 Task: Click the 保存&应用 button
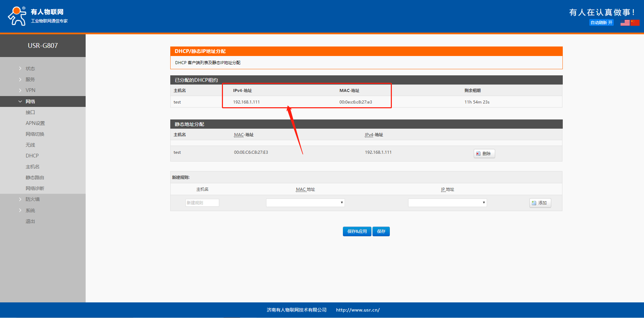click(x=357, y=231)
